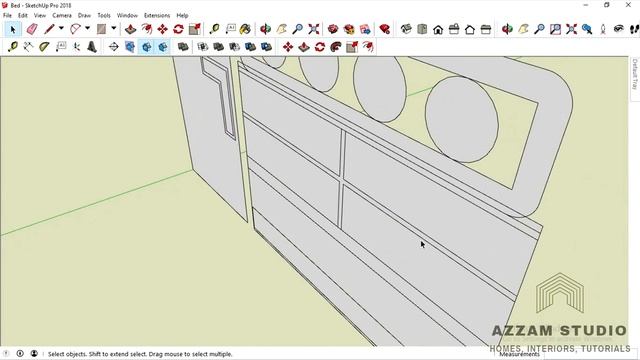Expand the Arc tool dropdown arrow

click(x=87, y=29)
